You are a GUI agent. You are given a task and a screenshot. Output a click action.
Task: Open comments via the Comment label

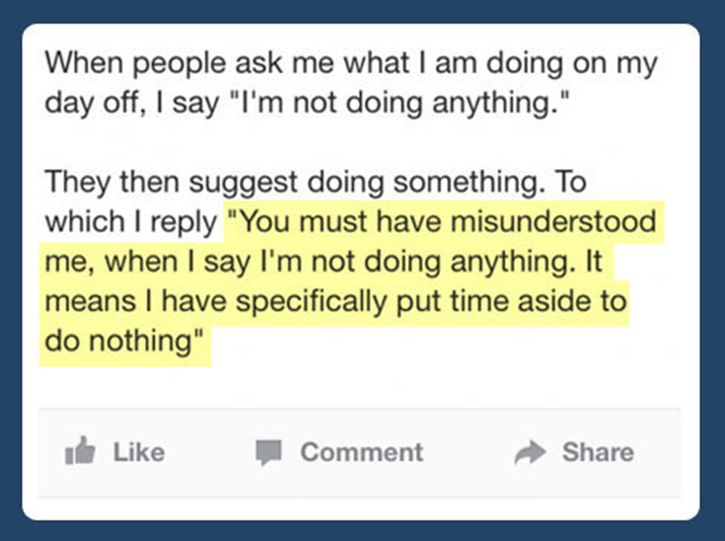362,452
